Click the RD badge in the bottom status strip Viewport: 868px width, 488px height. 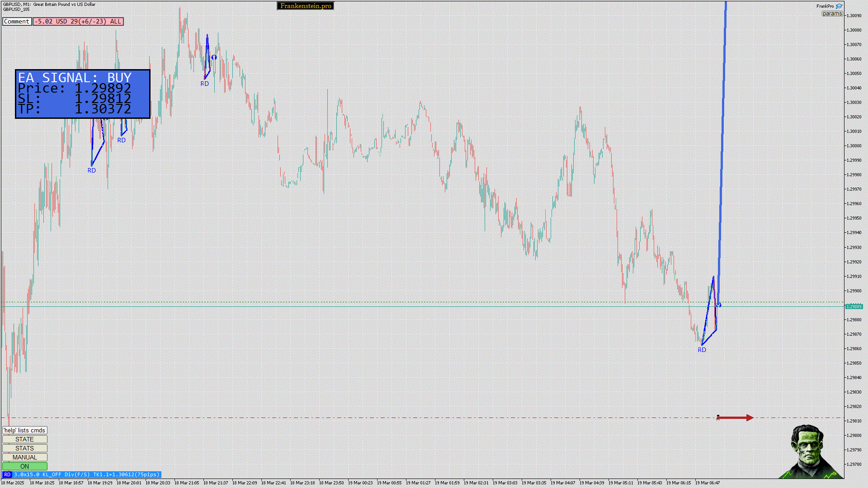tap(7, 474)
